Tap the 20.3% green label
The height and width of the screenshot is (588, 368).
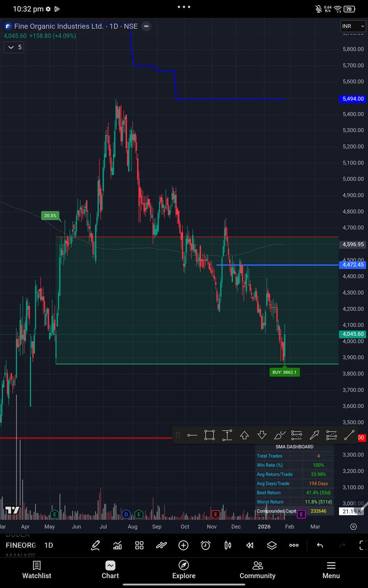(50, 215)
